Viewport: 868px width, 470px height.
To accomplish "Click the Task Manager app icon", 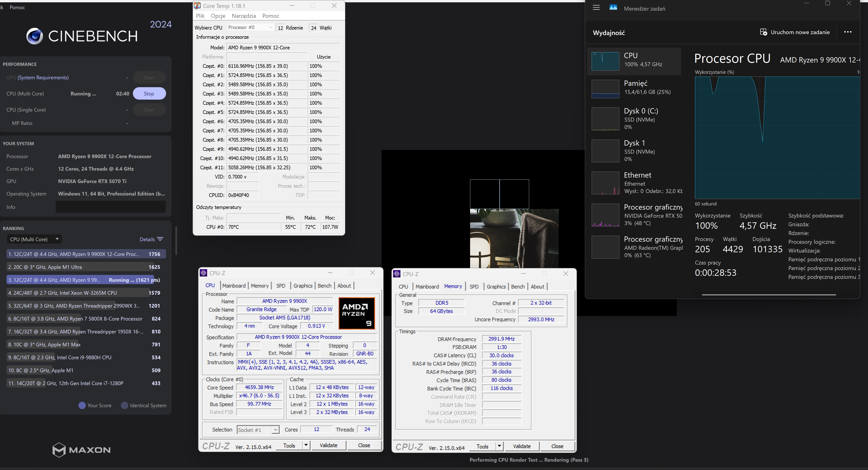I will click(x=613, y=7).
